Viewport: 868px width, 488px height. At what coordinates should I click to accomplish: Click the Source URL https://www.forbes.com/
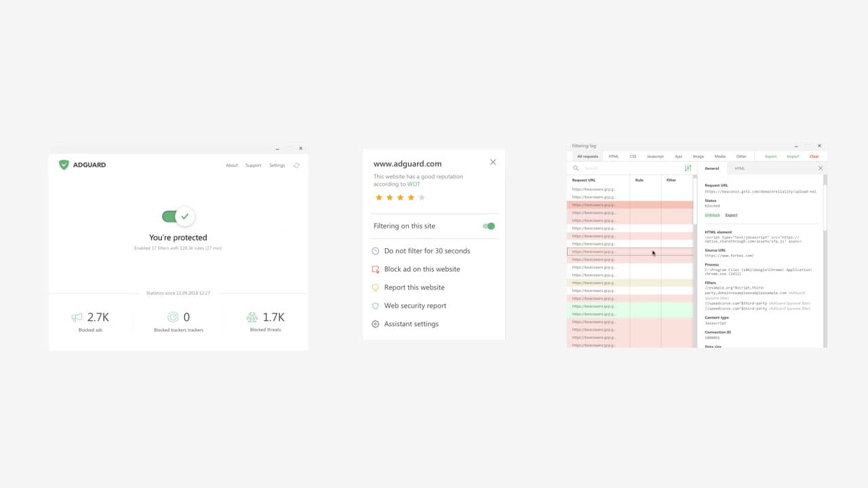[x=729, y=256]
